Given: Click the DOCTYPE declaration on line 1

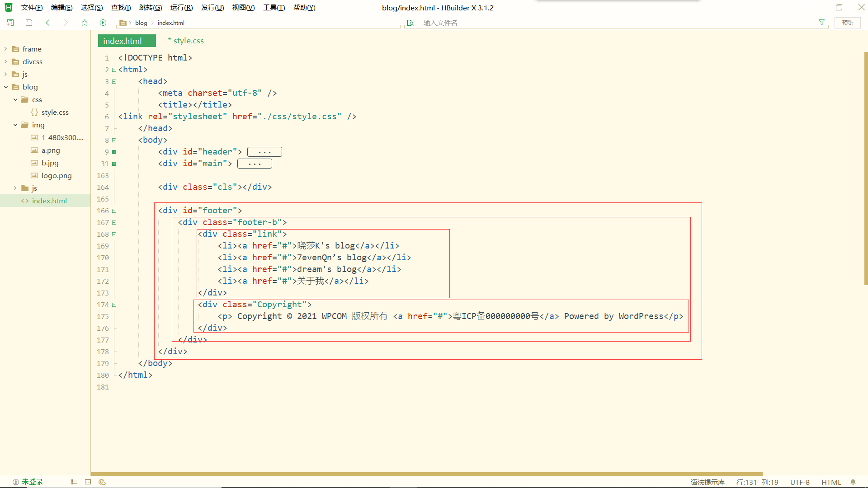Looking at the screenshot, I should point(155,58).
